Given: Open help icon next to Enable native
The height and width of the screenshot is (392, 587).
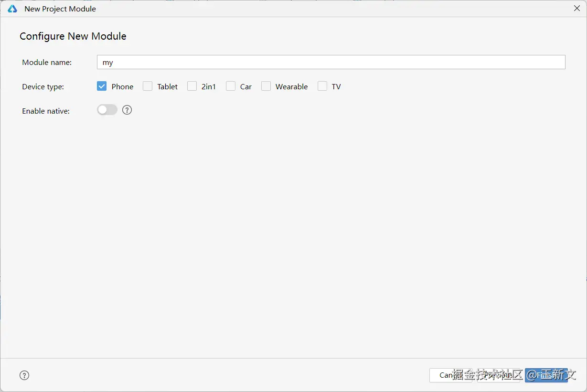Looking at the screenshot, I should [127, 110].
